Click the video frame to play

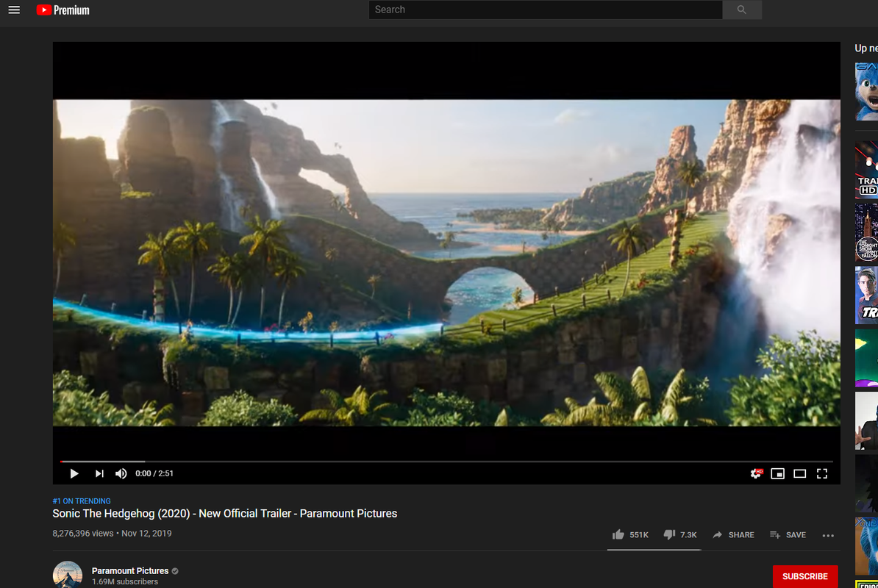pyautogui.click(x=446, y=263)
